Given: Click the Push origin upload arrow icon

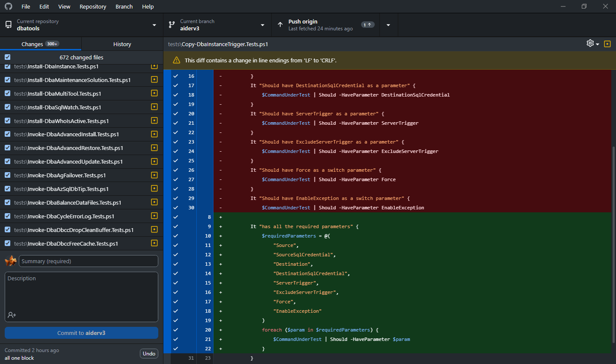Looking at the screenshot, I should point(280,25).
